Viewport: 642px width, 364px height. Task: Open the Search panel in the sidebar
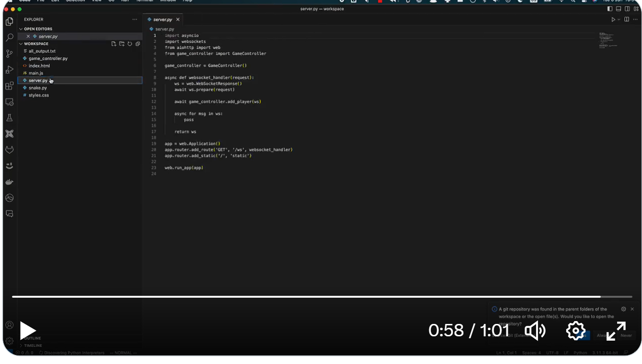click(9, 37)
